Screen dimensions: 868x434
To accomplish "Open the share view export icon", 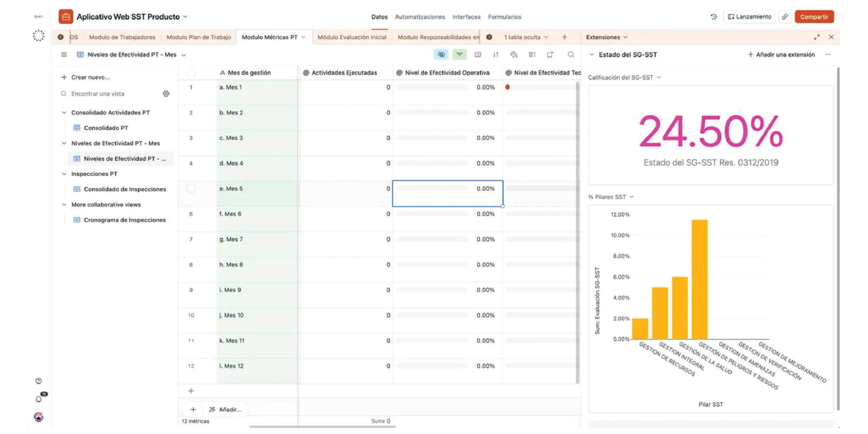I will (x=550, y=55).
